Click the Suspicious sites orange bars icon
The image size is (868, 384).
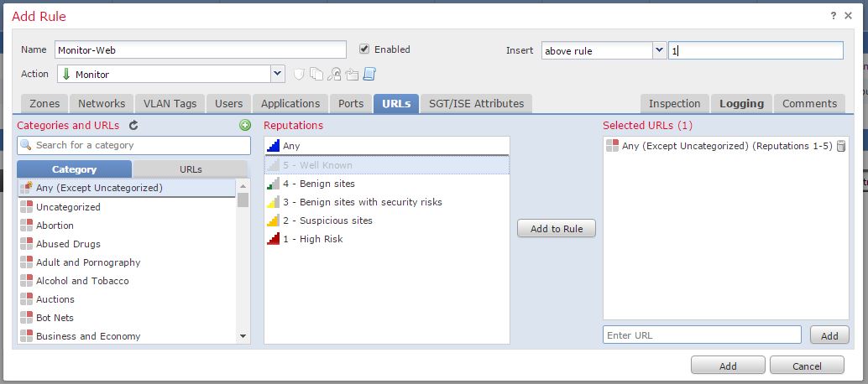click(x=274, y=221)
